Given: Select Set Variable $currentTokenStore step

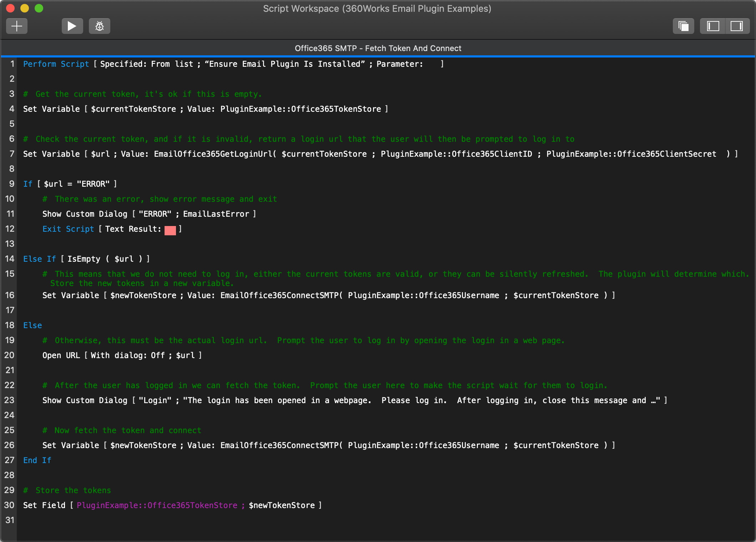Looking at the screenshot, I should coord(206,109).
